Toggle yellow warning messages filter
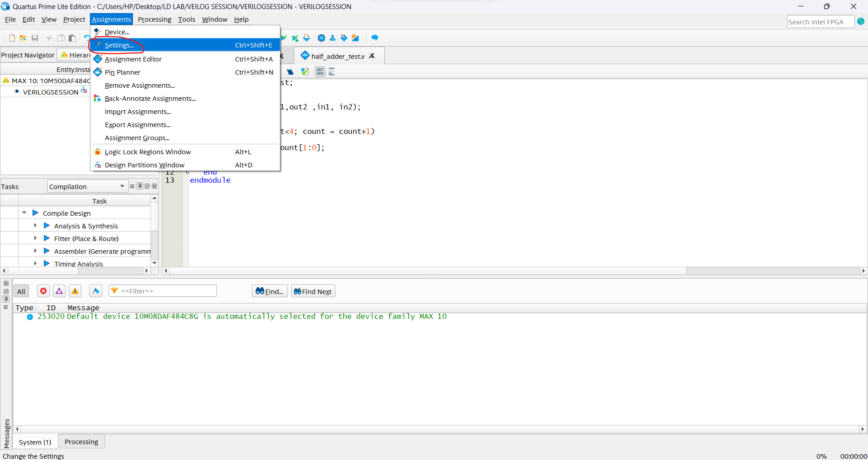 (75, 291)
